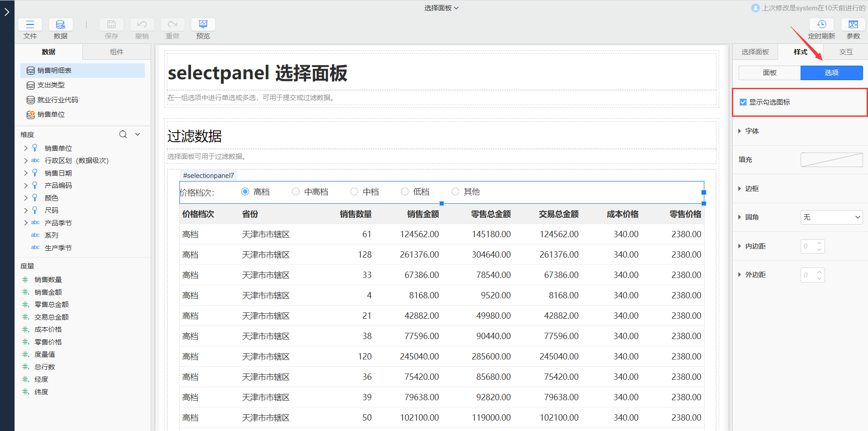This screenshot has height=431, width=868.
Task: Open 定时刷新 timed refresh settings
Action: tap(821, 25)
